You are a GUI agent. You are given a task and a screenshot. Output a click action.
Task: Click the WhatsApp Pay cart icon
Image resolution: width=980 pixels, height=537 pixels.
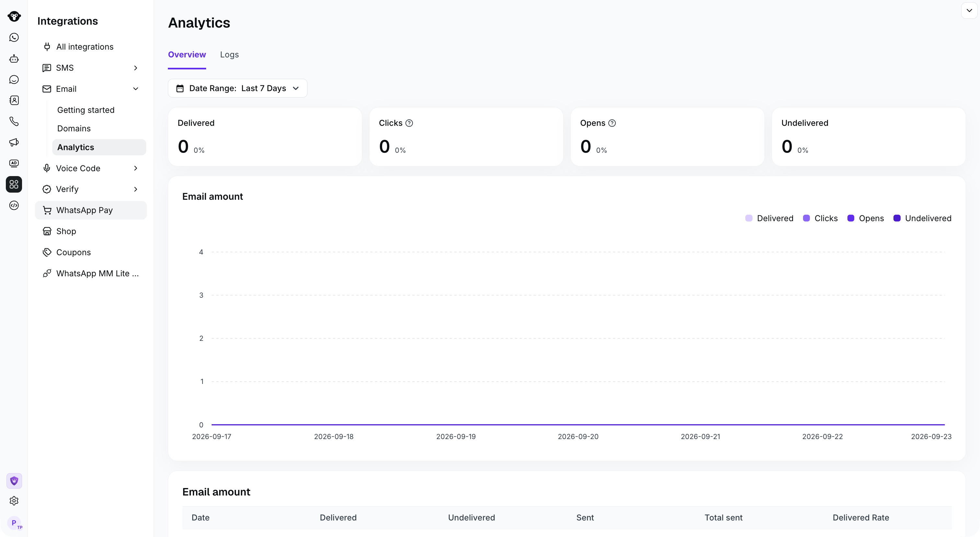point(47,210)
